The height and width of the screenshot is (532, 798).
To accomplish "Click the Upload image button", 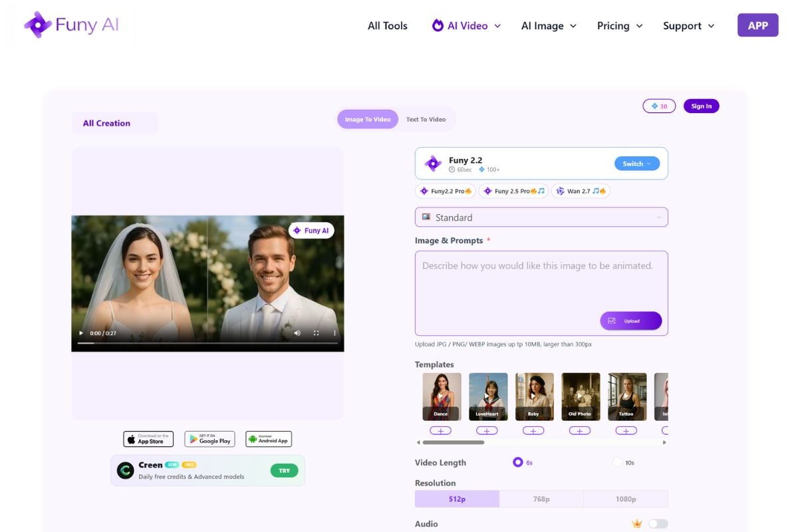I will point(631,321).
